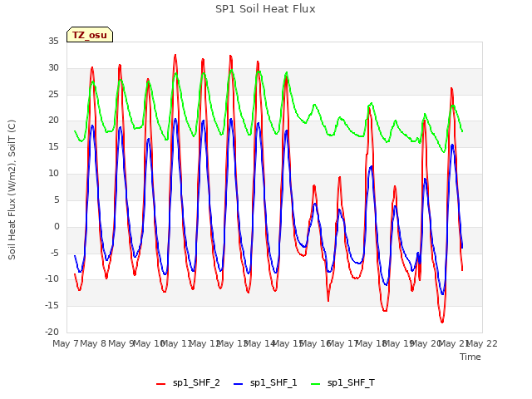Screen dimensions: 532x399
Task: Click the -10 y-axis tick label
Action: 52,279
